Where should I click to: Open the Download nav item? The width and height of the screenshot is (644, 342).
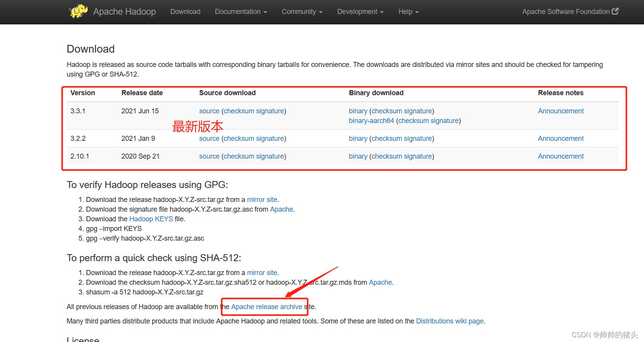[185, 12]
